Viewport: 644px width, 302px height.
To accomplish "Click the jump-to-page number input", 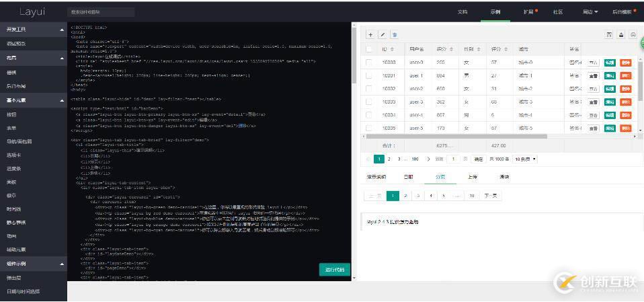I will 454,159.
